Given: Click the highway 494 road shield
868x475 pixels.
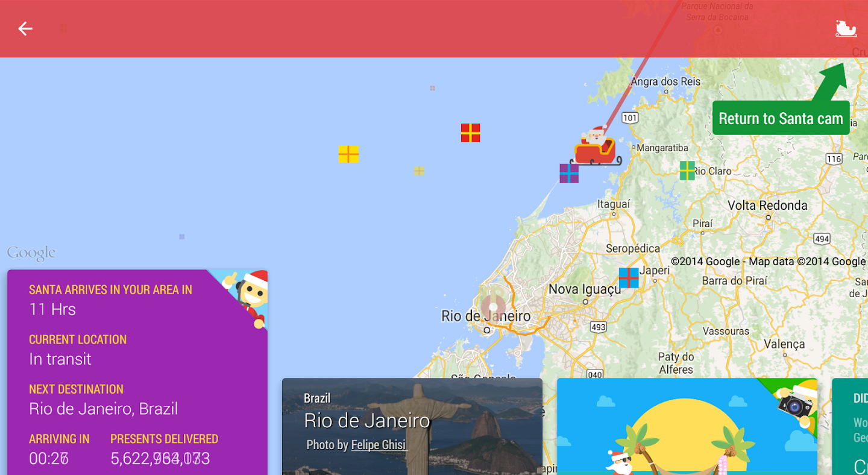Looking at the screenshot, I should click(822, 239).
